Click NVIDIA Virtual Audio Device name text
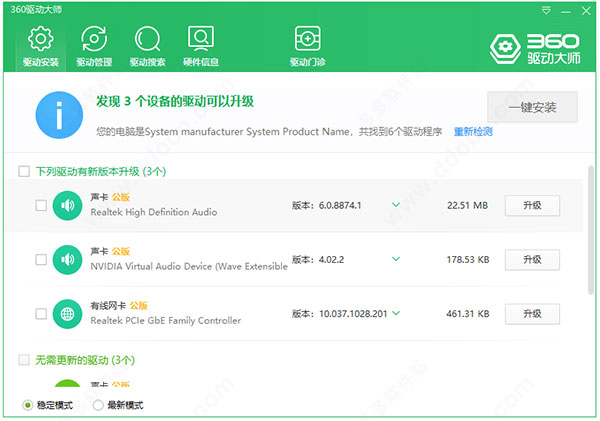 [x=189, y=266]
